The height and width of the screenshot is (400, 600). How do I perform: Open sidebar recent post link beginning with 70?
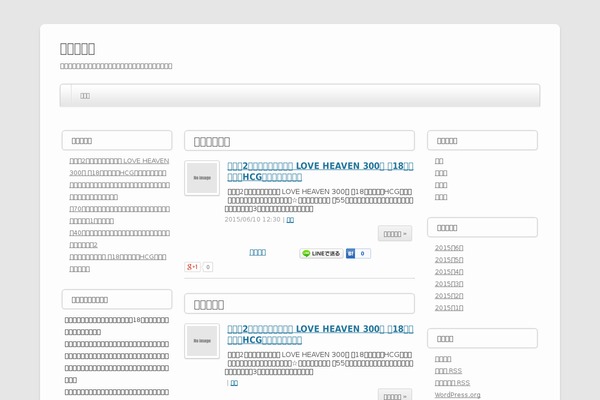(119, 215)
